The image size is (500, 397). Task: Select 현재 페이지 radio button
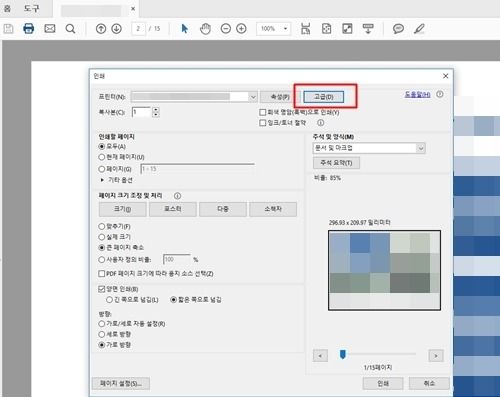(x=102, y=157)
